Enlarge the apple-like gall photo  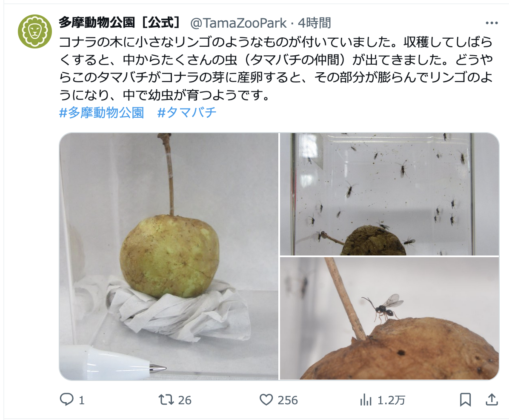(x=169, y=256)
